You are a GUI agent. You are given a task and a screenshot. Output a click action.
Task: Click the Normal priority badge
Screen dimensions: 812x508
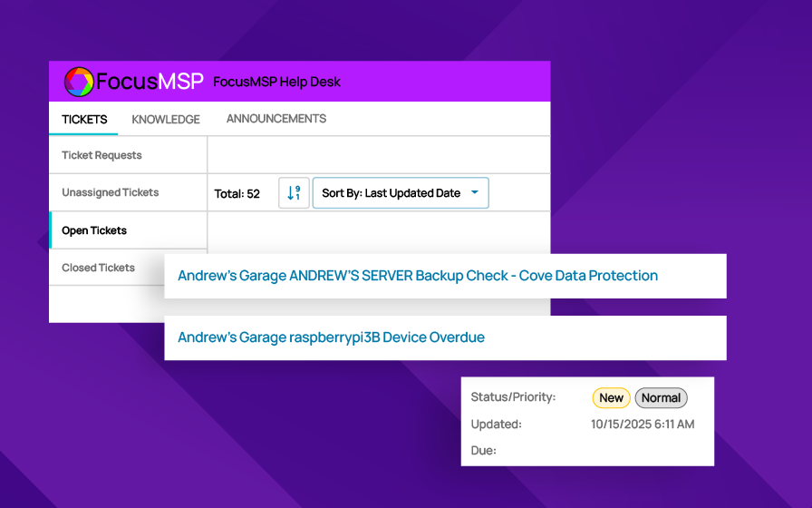tap(661, 397)
